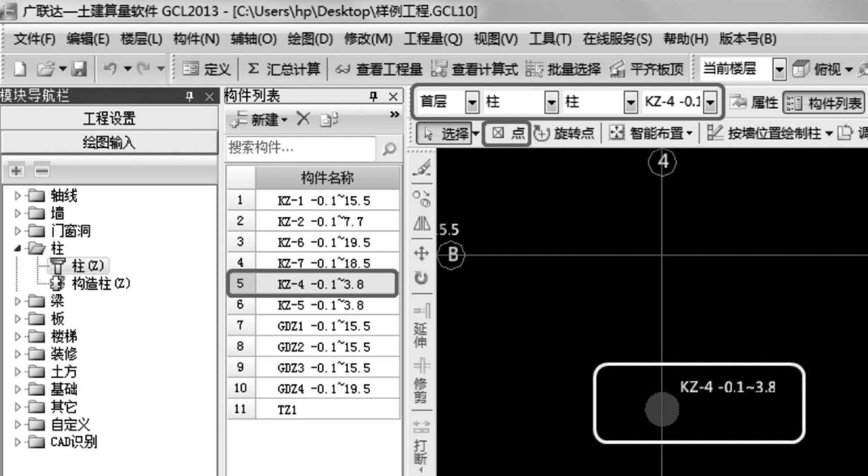Open 查看计算式 formula viewer
Viewport: 868px width, 476px height.
tap(474, 69)
